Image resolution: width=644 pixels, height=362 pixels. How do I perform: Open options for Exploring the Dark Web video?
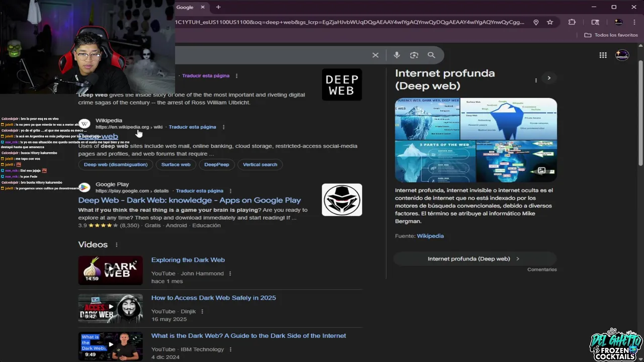(x=230, y=274)
